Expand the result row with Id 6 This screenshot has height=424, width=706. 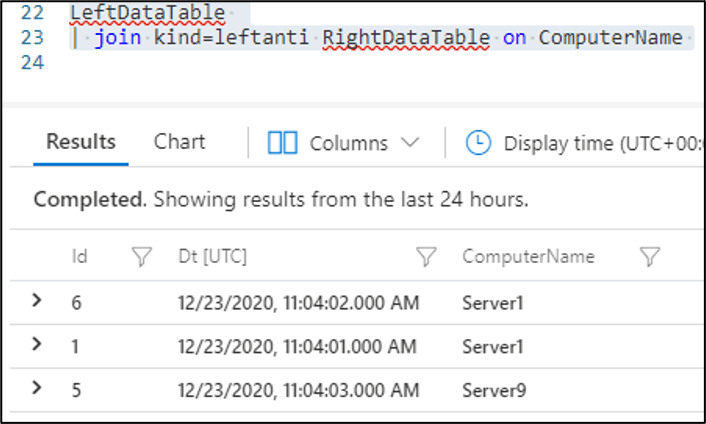click(38, 300)
